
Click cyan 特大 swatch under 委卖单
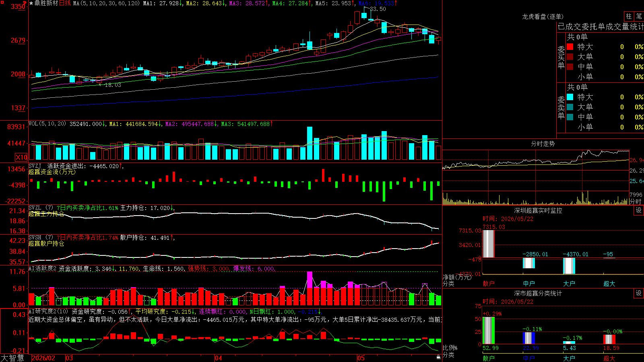click(570, 97)
